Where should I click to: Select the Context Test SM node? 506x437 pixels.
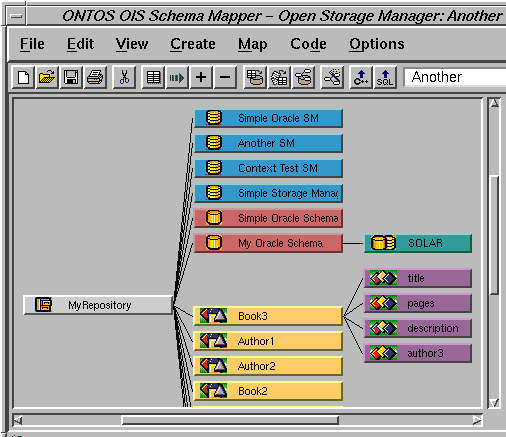[x=268, y=168]
